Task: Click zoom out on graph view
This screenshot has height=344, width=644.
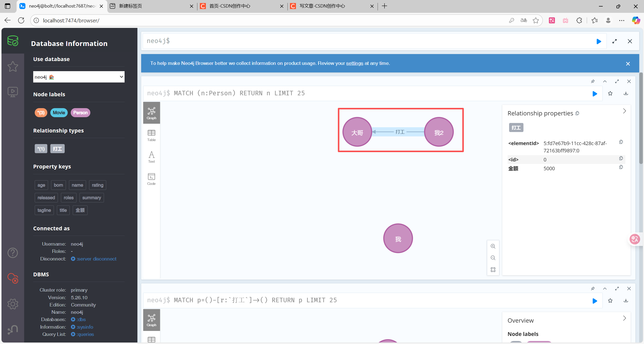Action: 493,258
